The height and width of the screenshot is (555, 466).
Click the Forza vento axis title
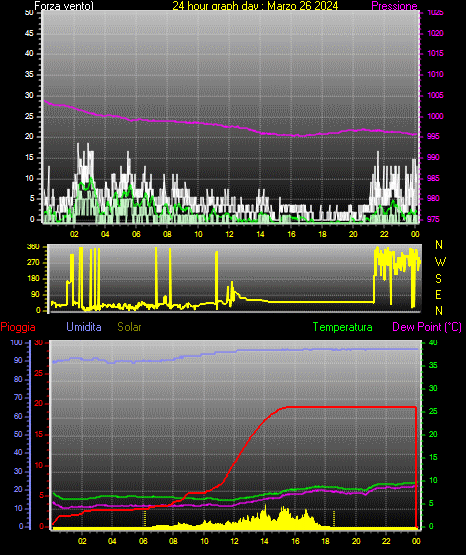(64, 6)
